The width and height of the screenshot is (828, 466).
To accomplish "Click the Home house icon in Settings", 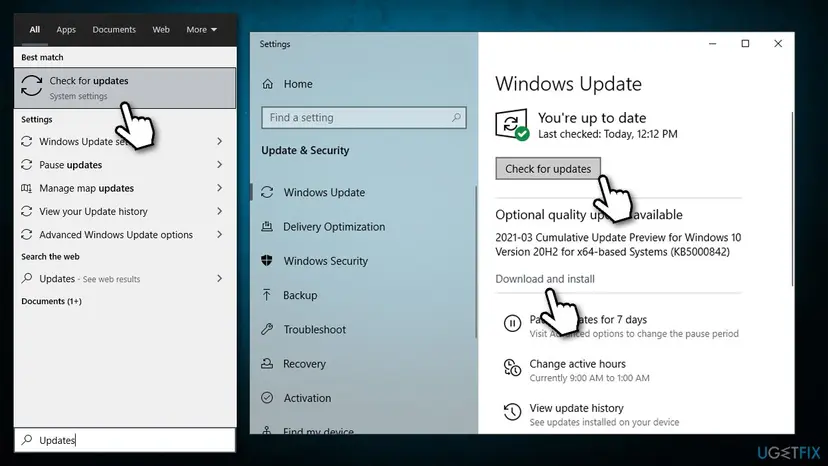I will point(268,84).
